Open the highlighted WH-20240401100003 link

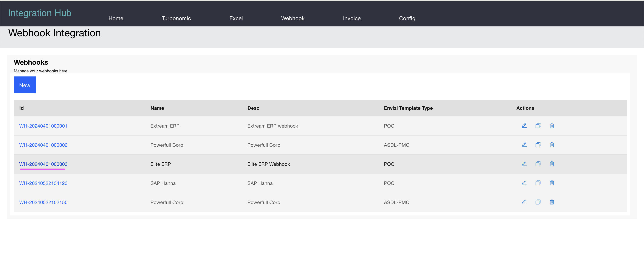pos(43,164)
